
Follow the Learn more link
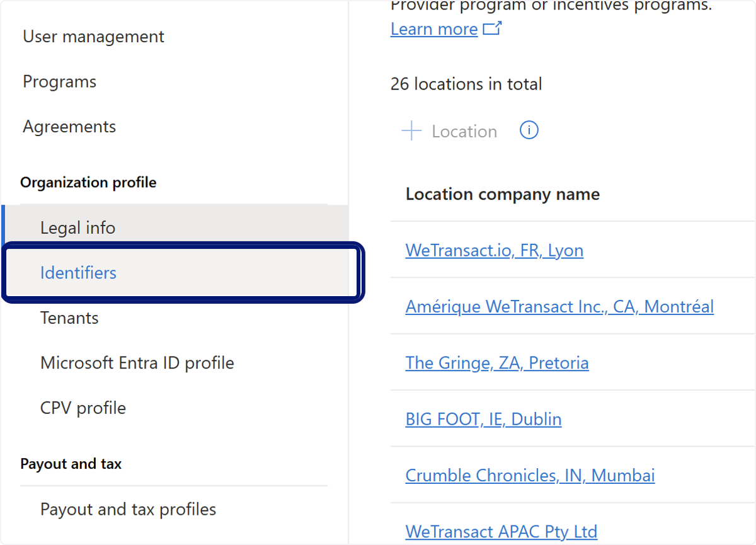pos(434,29)
